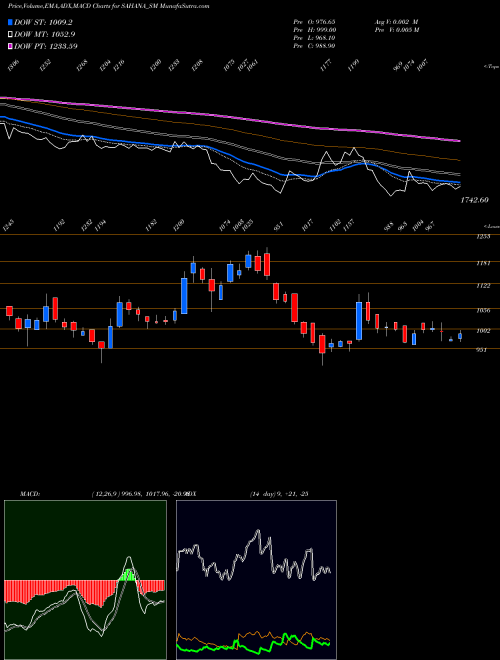Click the white DOW MT legend swatch
The height and width of the screenshot is (660, 500).
[x=10, y=34]
